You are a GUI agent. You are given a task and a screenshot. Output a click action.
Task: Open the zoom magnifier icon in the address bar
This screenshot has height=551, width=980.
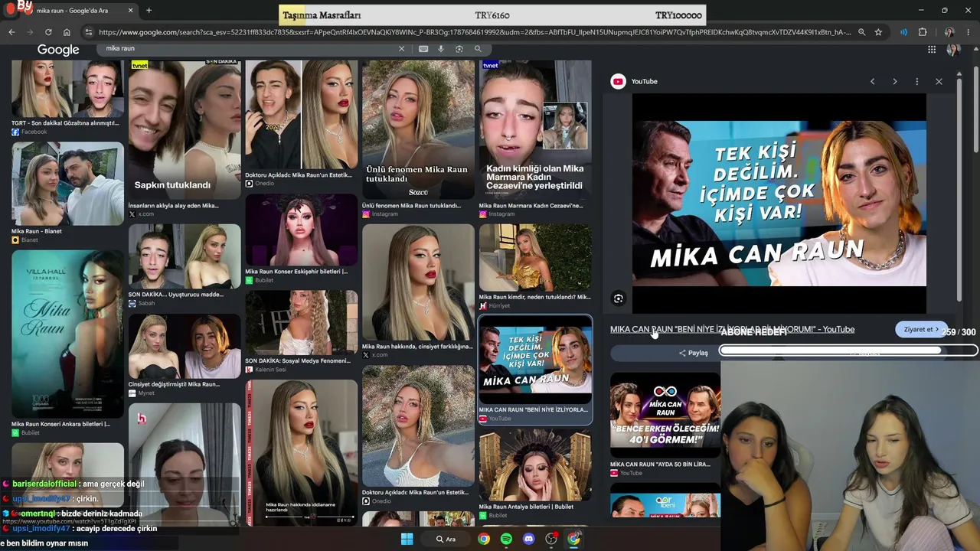coord(861,32)
